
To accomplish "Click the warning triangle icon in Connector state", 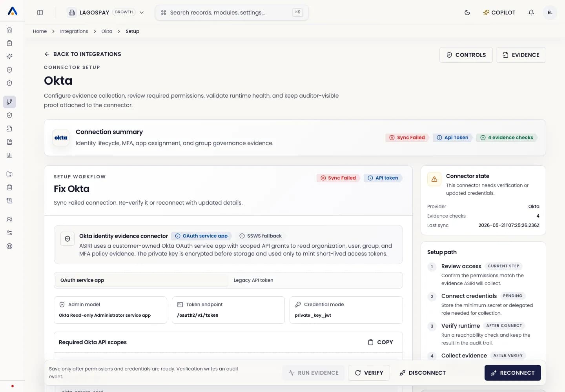I will tap(434, 179).
